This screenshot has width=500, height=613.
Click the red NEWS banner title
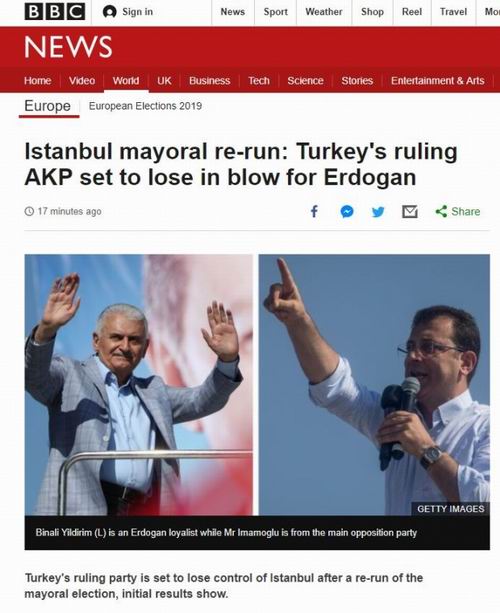(x=68, y=47)
